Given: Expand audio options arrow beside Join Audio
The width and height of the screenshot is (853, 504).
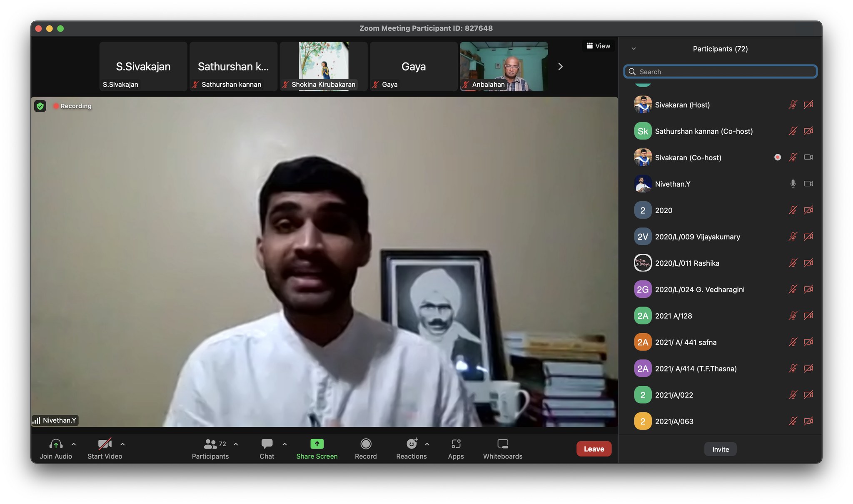Looking at the screenshot, I should click(x=74, y=444).
